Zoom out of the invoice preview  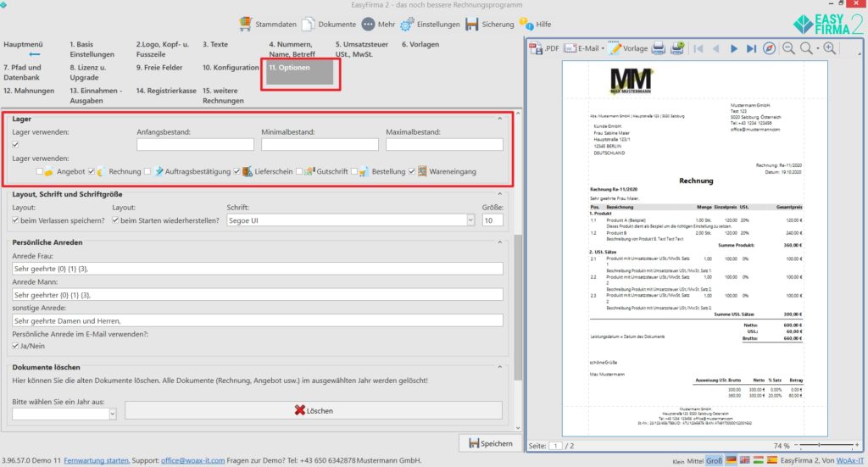tap(788, 48)
